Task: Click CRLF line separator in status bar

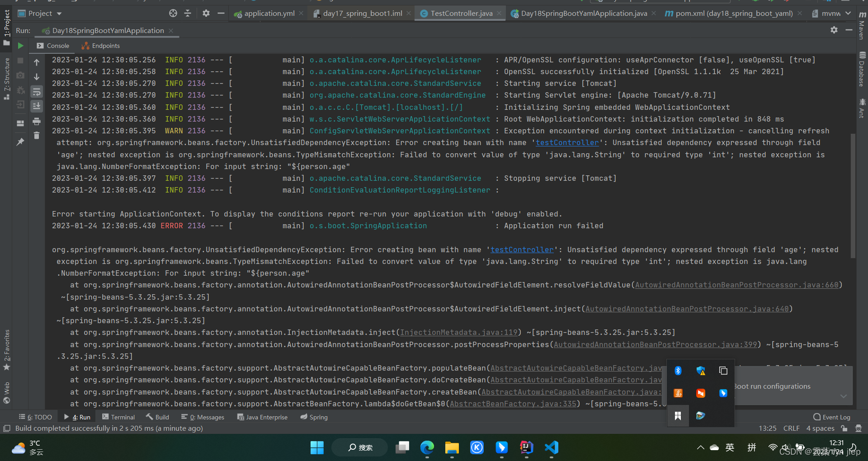Action: coord(791,428)
